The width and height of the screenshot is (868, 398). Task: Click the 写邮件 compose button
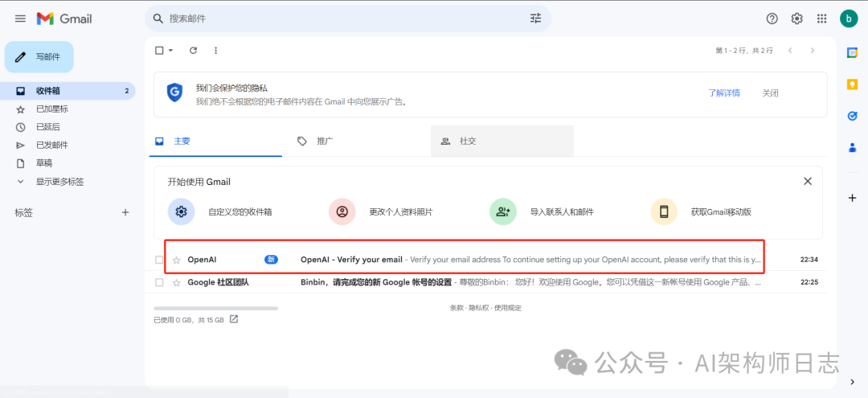39,57
